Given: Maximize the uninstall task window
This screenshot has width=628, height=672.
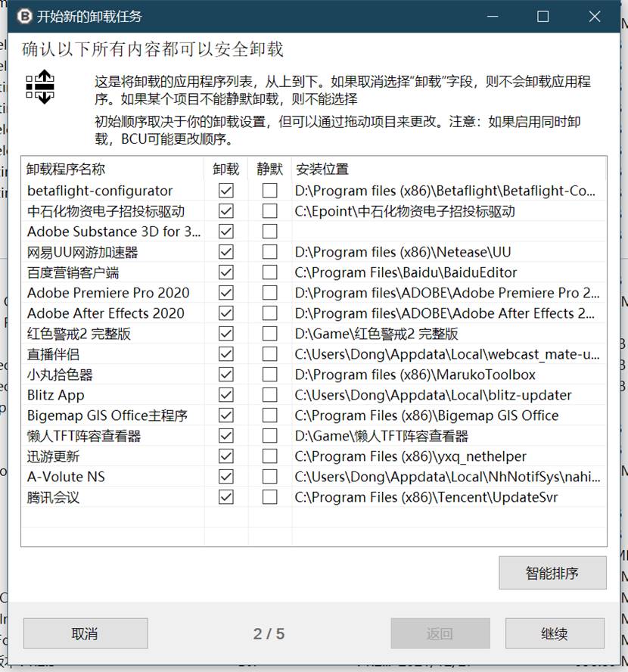Looking at the screenshot, I should pos(543,17).
